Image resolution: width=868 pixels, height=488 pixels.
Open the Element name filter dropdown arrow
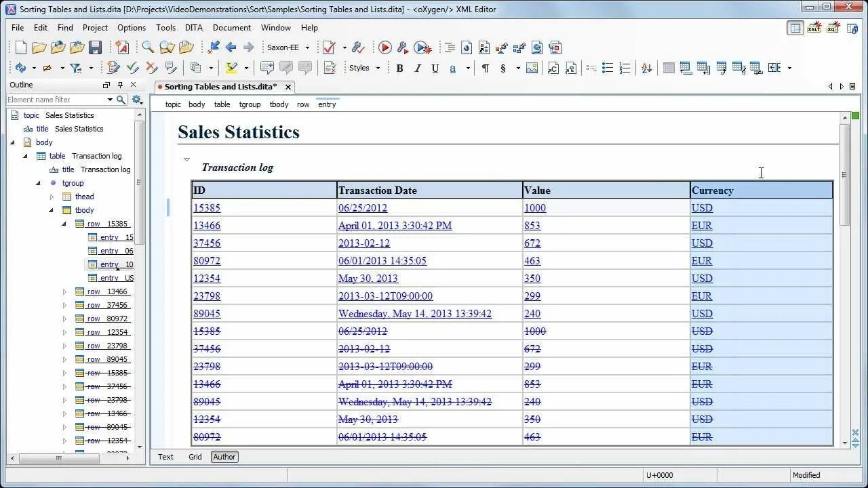110,100
